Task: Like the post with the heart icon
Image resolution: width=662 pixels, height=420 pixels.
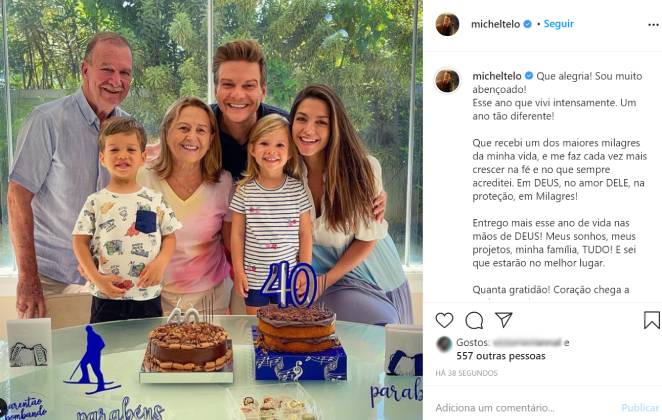Action: (x=444, y=320)
